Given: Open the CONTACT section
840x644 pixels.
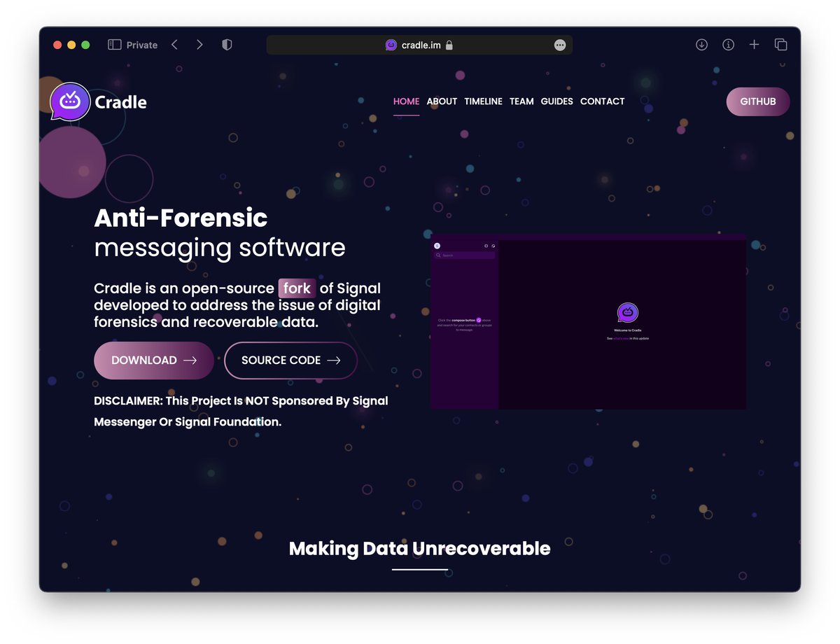Looking at the screenshot, I should pyautogui.click(x=602, y=101).
